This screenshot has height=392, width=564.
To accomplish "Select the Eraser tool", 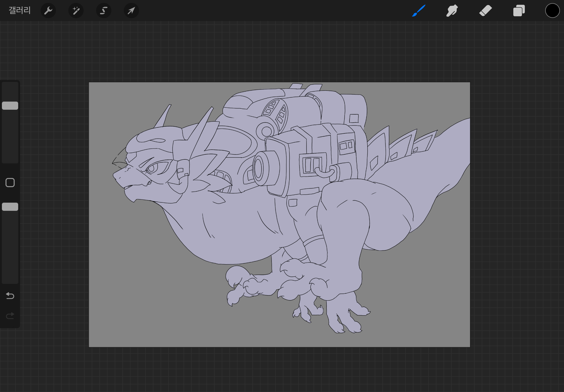I will point(485,11).
